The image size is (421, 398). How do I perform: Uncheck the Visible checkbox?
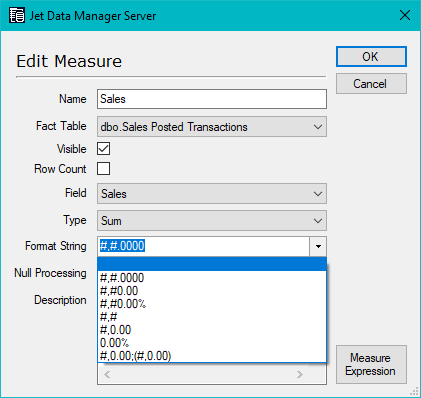click(x=103, y=148)
